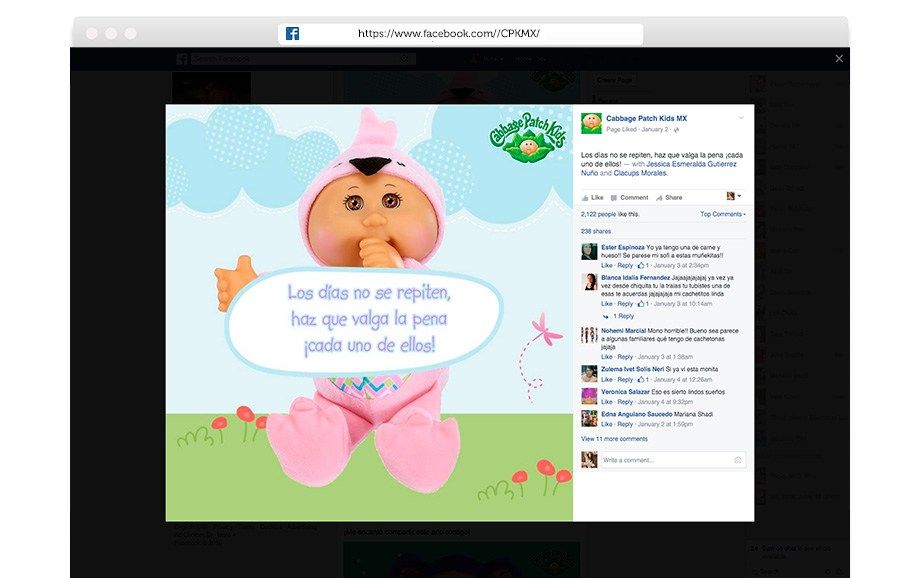The height and width of the screenshot is (578, 924).
Task: Like Nohemi Marcial's comment
Action: pos(606,357)
